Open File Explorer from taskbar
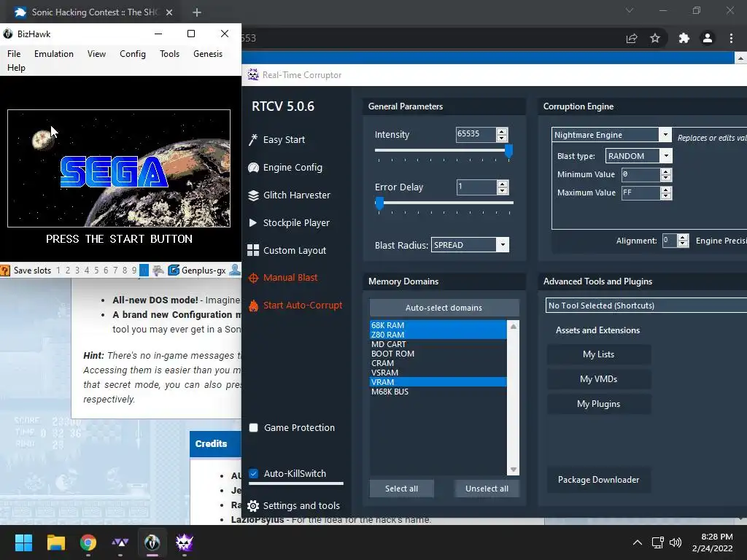This screenshot has height=560, width=747. pos(55,542)
